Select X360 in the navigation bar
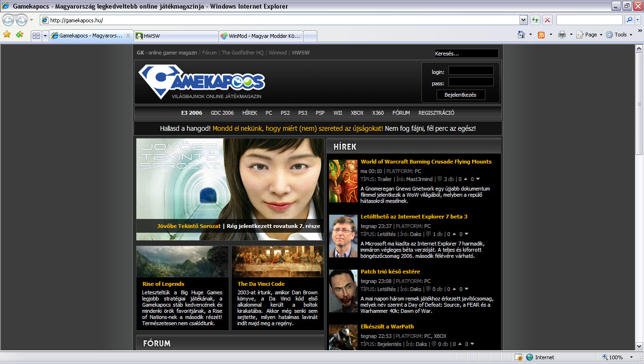Viewport: 644px width, 364px height. tap(378, 113)
